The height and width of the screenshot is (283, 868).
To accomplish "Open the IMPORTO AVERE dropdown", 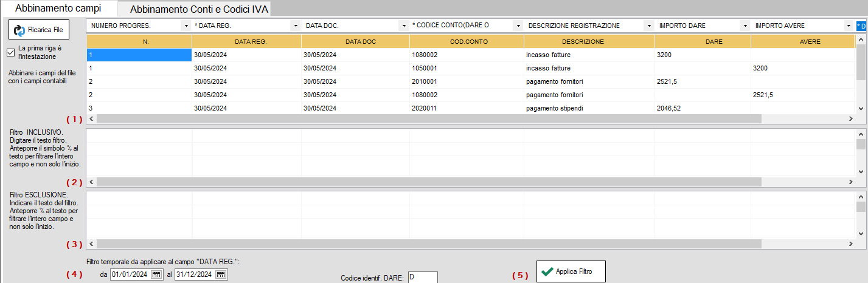I will [x=848, y=26].
